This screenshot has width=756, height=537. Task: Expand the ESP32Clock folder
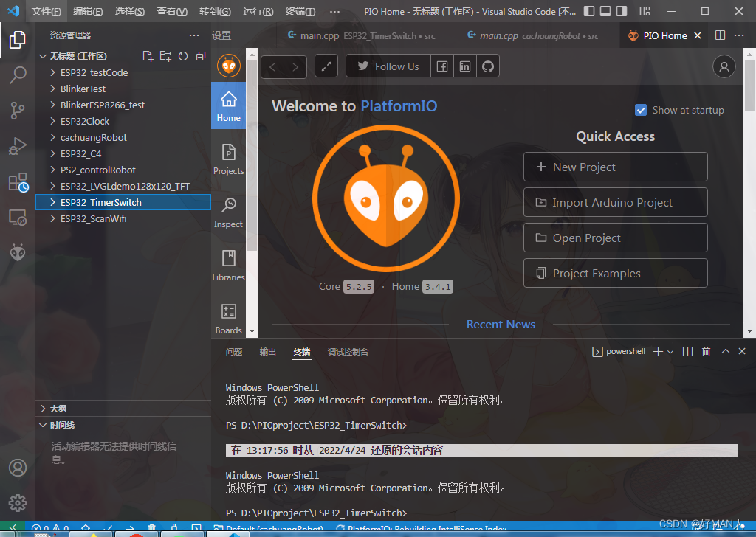click(x=123, y=122)
